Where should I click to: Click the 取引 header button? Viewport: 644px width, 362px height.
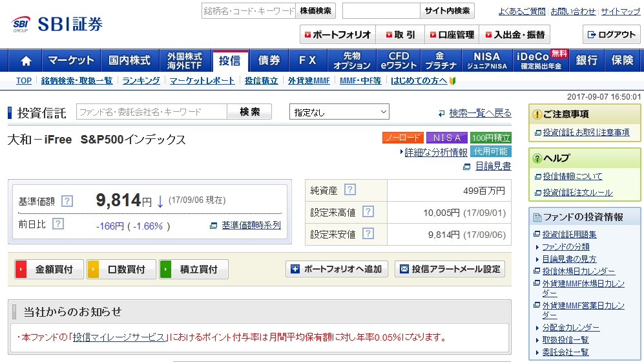point(400,35)
